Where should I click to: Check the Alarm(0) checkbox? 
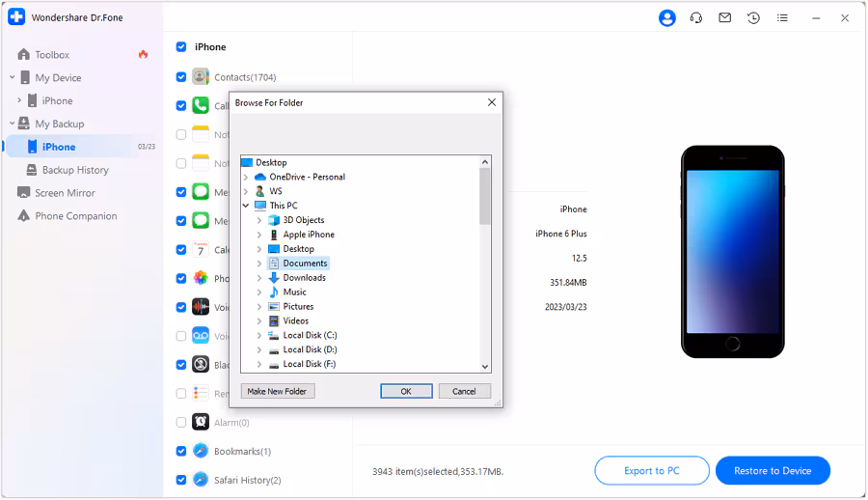(181, 423)
